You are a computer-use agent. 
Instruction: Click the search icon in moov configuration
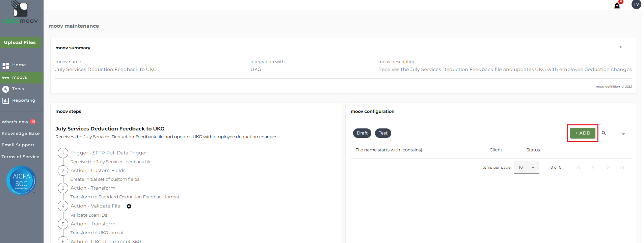(x=604, y=133)
